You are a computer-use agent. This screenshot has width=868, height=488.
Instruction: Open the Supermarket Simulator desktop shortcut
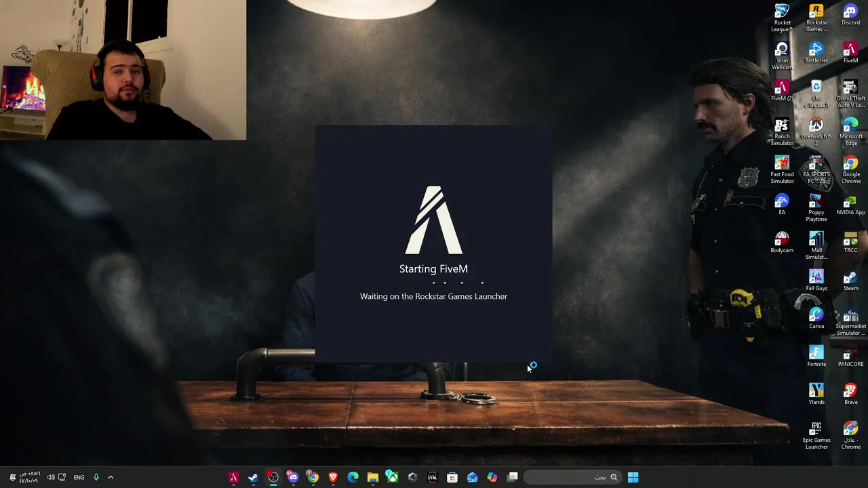click(x=850, y=321)
